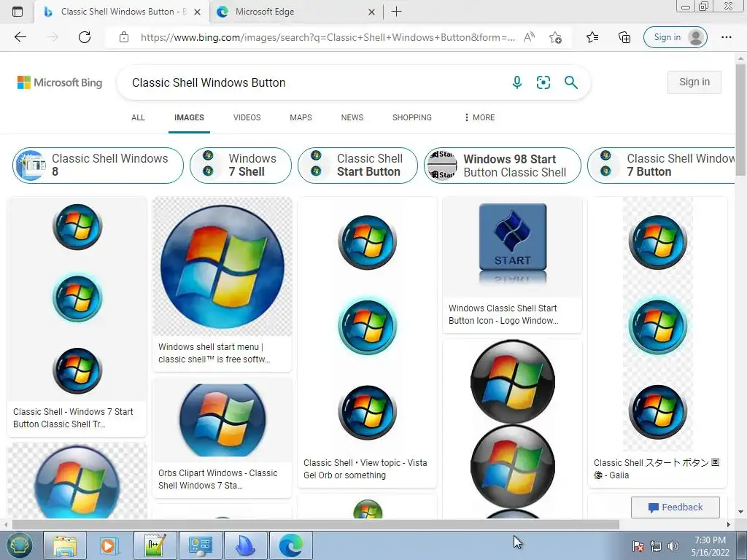
Task: Go to Microsoft Bing home logo
Action: click(x=60, y=82)
